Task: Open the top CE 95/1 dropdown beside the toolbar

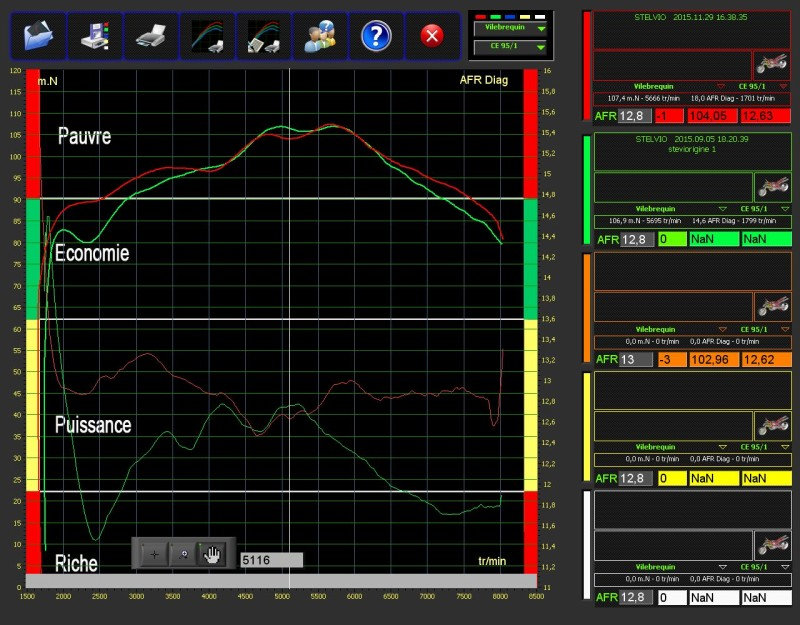Action: (x=511, y=47)
